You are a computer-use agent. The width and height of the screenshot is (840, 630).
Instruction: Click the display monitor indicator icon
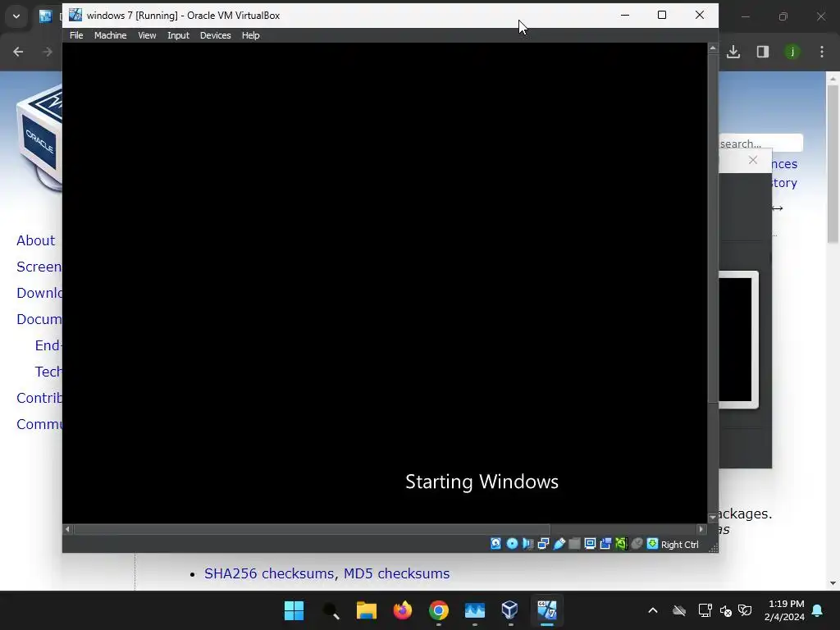tap(590, 544)
